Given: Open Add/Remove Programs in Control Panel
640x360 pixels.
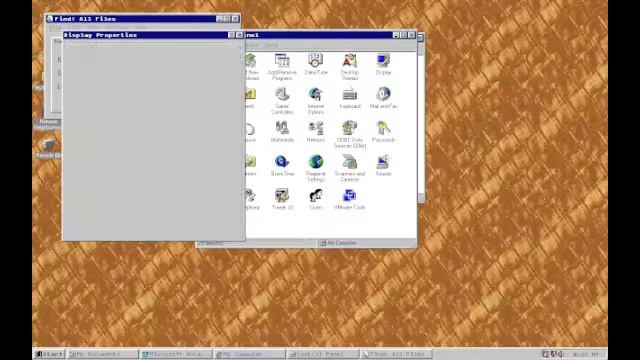Looking at the screenshot, I should coord(282,67).
